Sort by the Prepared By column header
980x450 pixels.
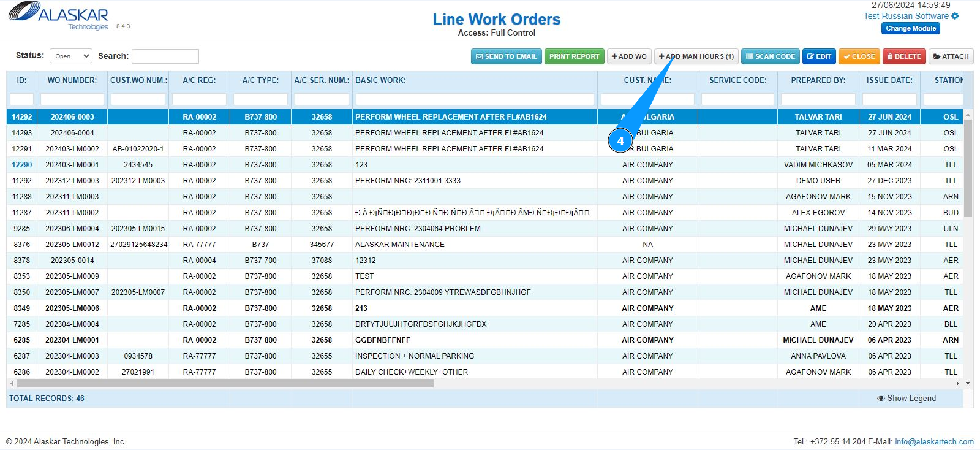[818, 80]
